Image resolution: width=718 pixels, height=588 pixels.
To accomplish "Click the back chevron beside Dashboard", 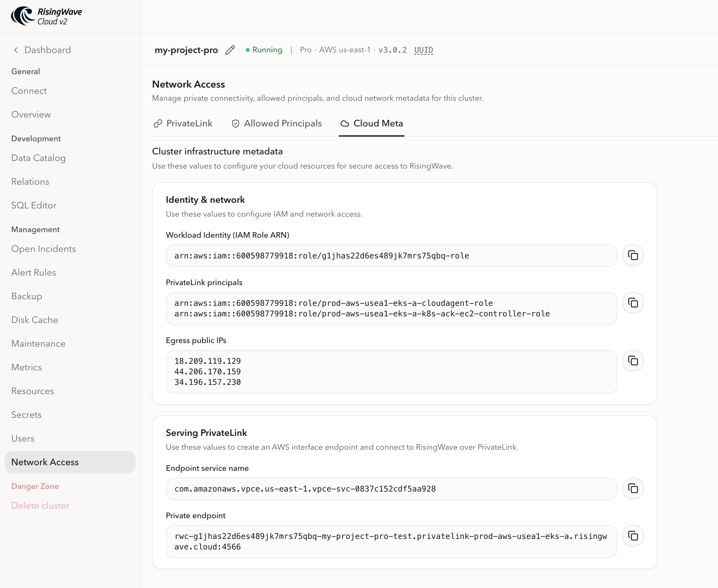I will 15,50.
